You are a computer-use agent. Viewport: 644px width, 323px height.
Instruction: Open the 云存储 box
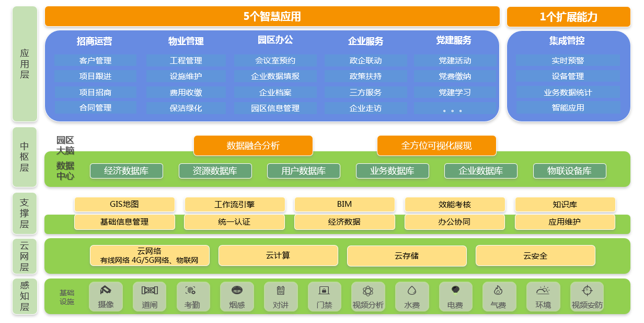(x=407, y=256)
